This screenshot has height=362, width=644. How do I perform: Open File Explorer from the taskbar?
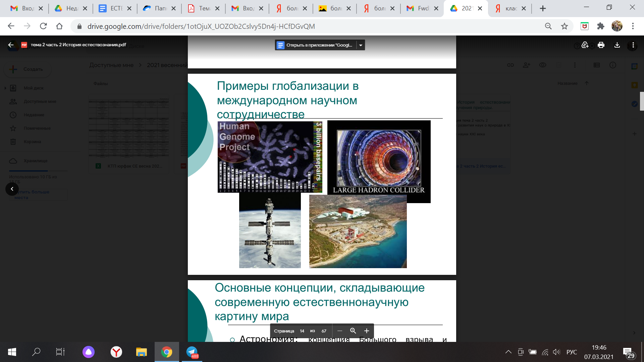click(142, 352)
